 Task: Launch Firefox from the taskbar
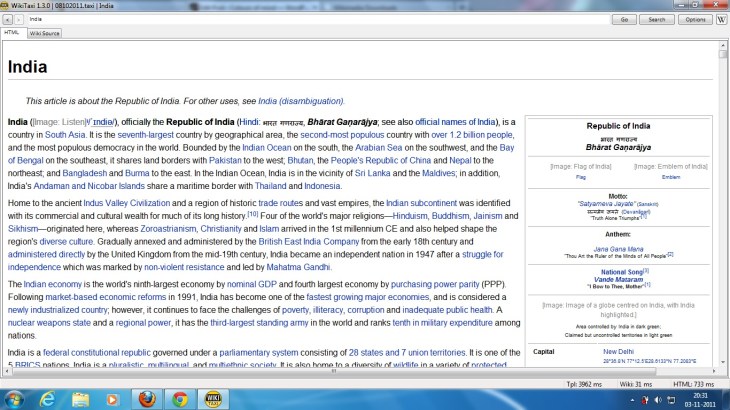click(x=146, y=399)
